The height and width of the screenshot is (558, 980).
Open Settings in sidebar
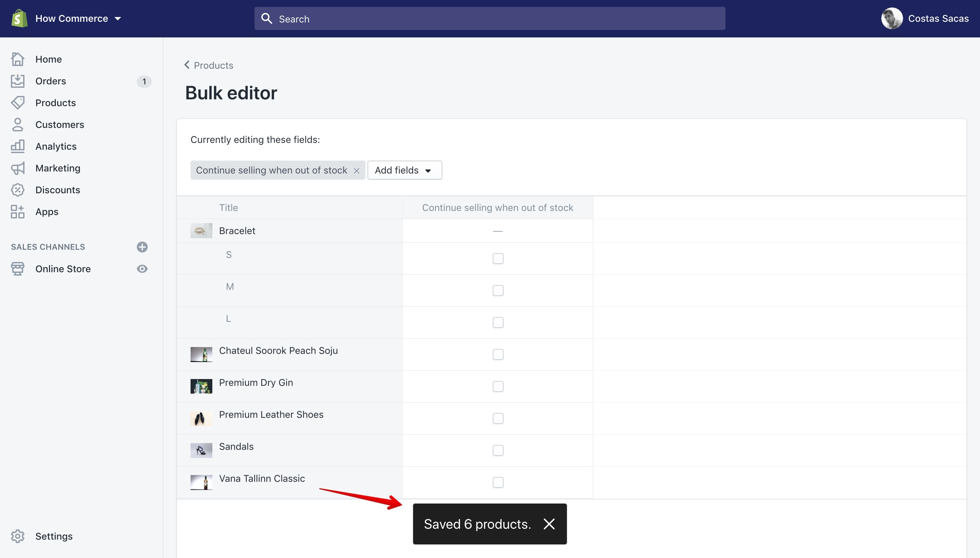pos(54,536)
